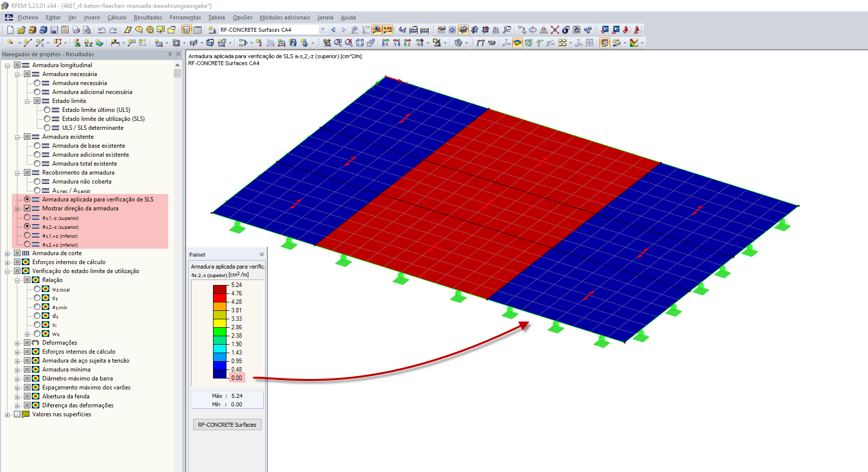Open the Resultados menu

[148, 17]
